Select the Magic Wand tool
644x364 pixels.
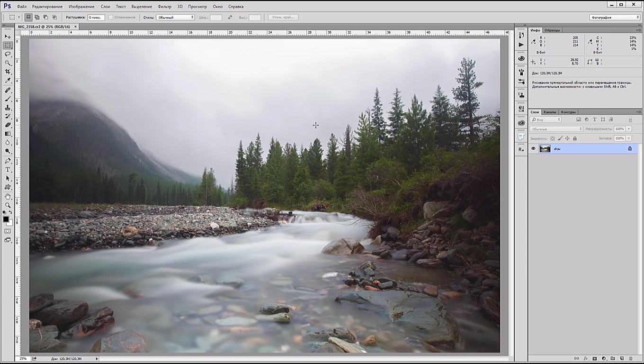pos(8,63)
